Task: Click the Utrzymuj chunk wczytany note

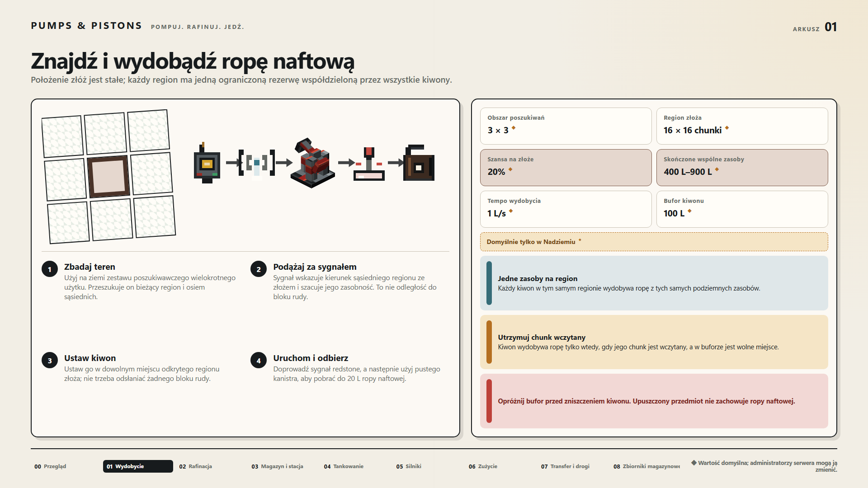Action: pyautogui.click(x=654, y=342)
